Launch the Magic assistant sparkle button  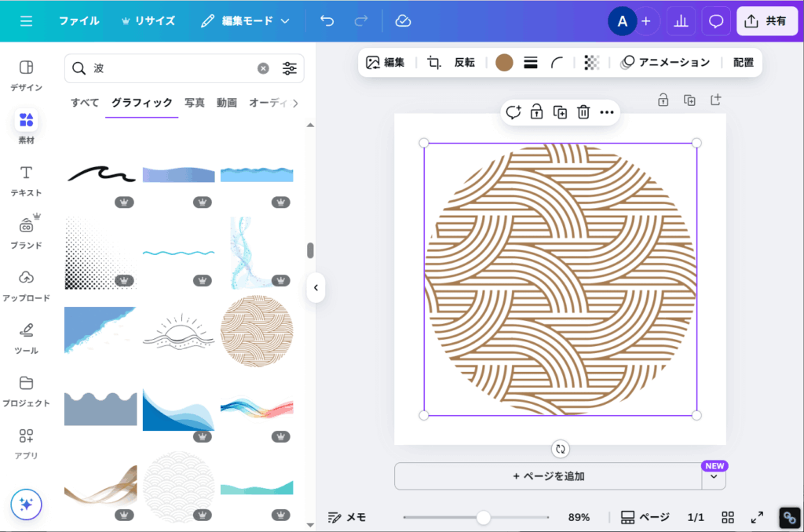tap(26, 505)
